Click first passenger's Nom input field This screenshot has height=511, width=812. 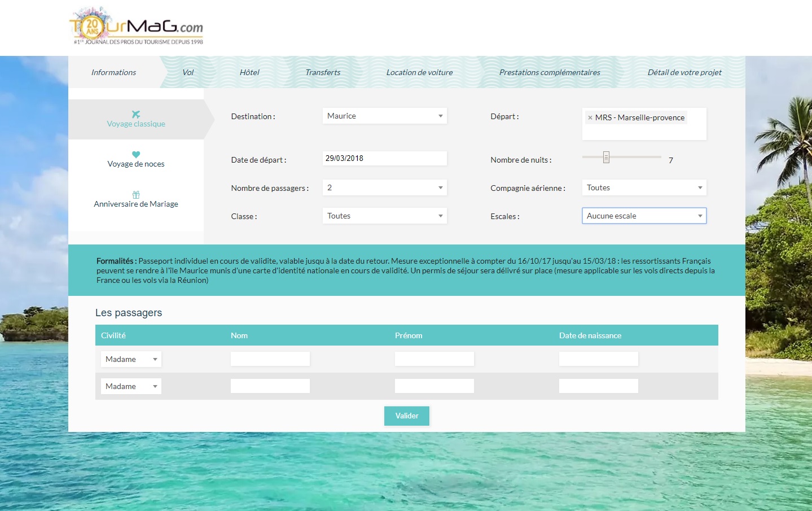(x=270, y=359)
